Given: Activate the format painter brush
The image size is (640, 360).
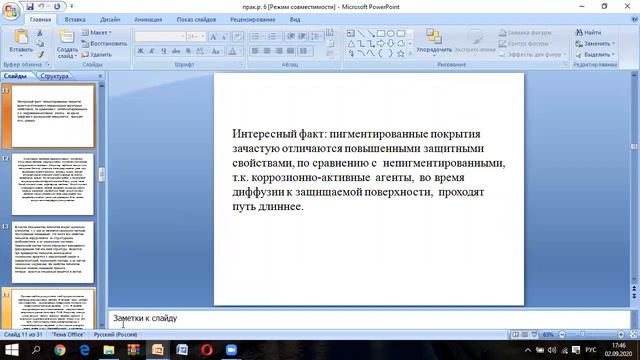Looking at the screenshot, I should tap(40, 54).
